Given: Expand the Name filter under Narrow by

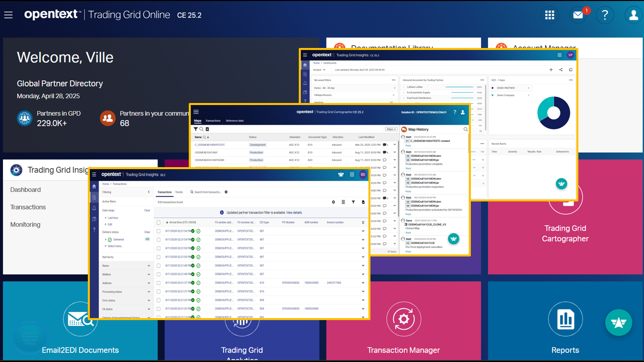Looking at the screenshot, I should pyautogui.click(x=149, y=266).
